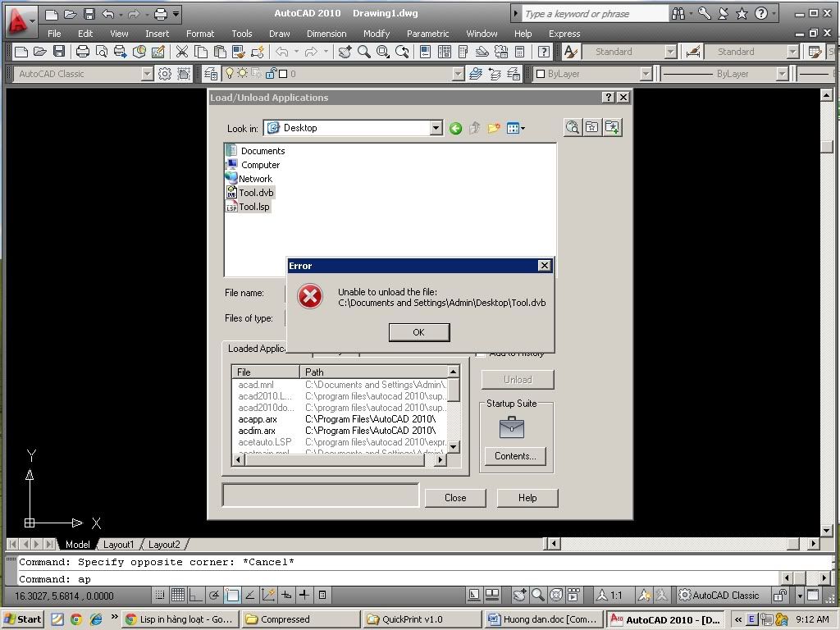Close the Error dialog with X
The height and width of the screenshot is (630, 840).
[545, 265]
